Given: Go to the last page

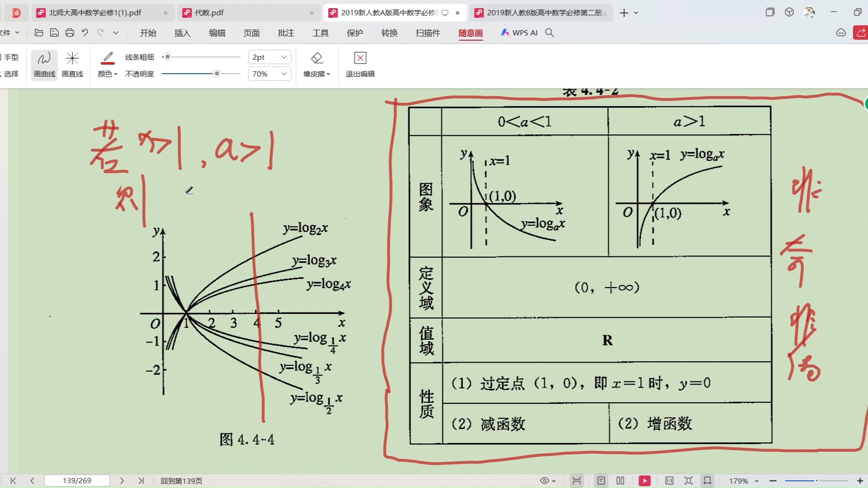Looking at the screenshot, I should [141, 481].
